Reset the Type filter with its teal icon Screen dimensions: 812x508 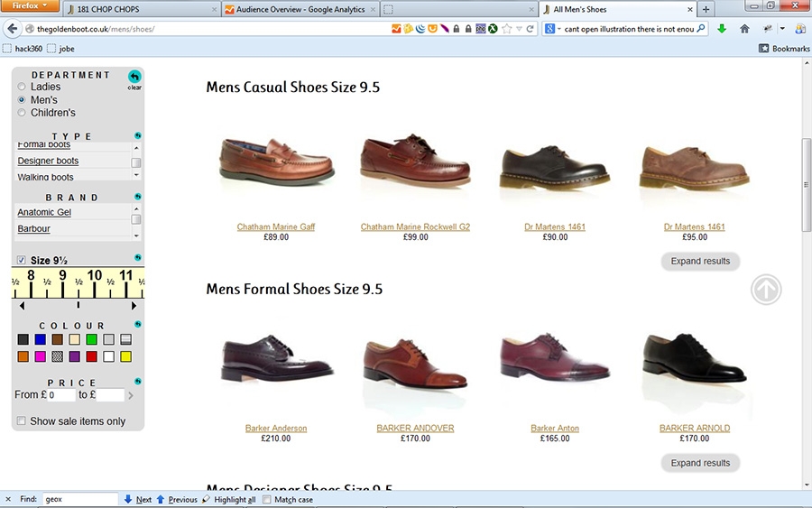(138, 135)
